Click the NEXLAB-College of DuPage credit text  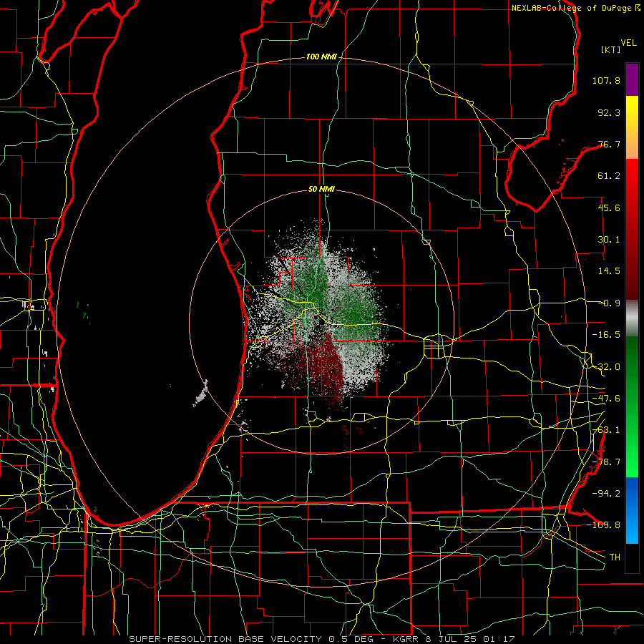[576, 8]
